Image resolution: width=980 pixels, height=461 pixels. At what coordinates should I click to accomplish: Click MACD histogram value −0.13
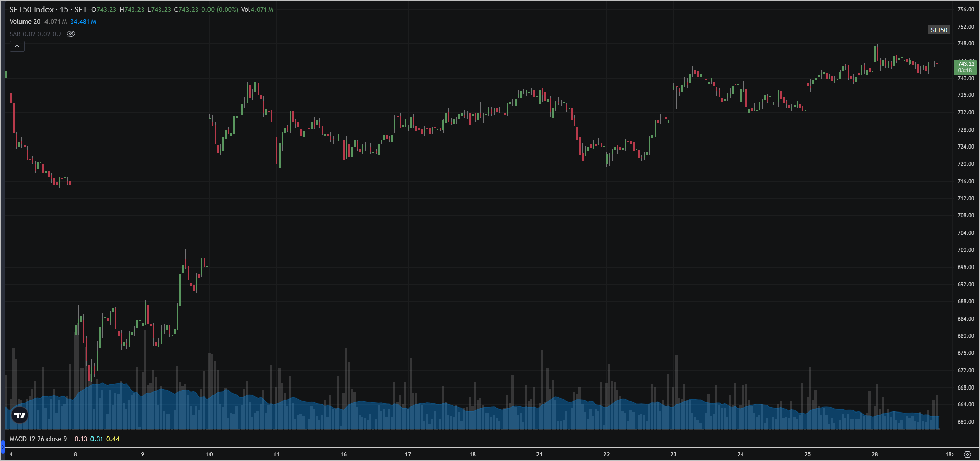click(x=79, y=439)
